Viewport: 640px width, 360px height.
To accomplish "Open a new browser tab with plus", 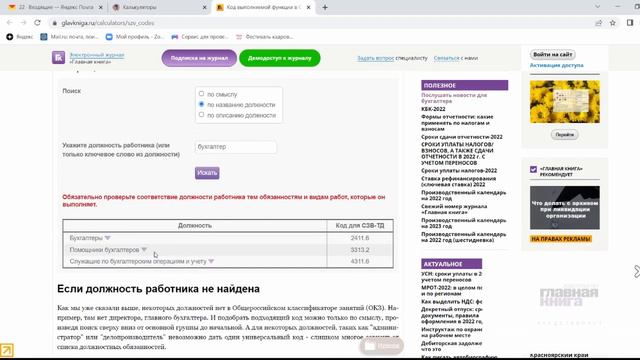I will click(x=325, y=7).
